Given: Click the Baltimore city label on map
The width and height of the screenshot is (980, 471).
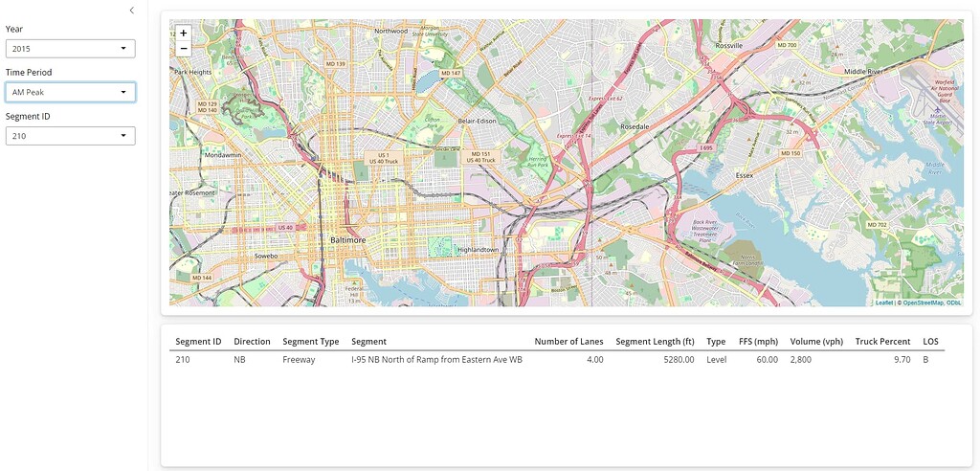Looking at the screenshot, I should pos(348,239).
